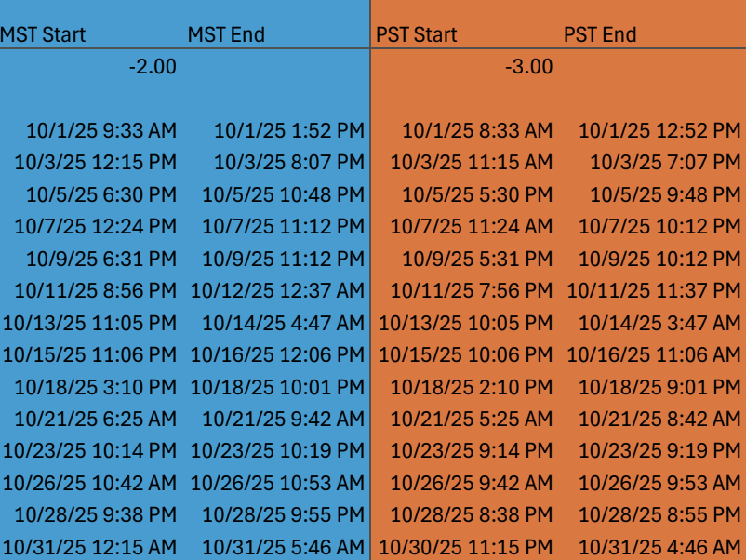The image size is (746, 560).
Task: Select cell 10/30/25 11:15 PM
Action: tap(465, 547)
